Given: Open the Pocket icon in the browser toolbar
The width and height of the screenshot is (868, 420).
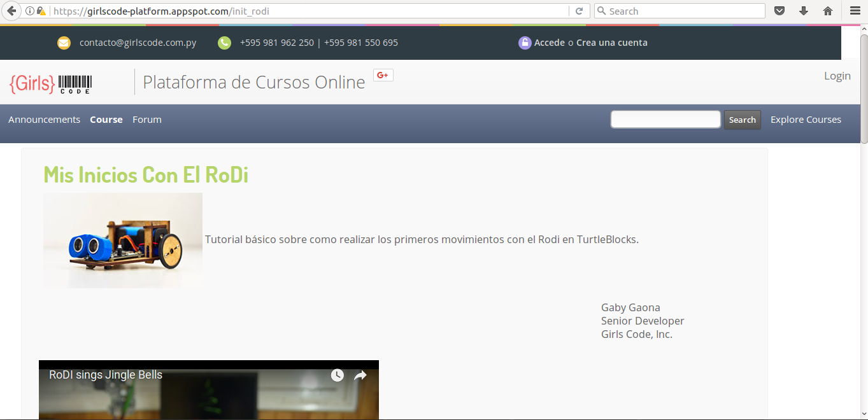Looking at the screenshot, I should (x=779, y=11).
